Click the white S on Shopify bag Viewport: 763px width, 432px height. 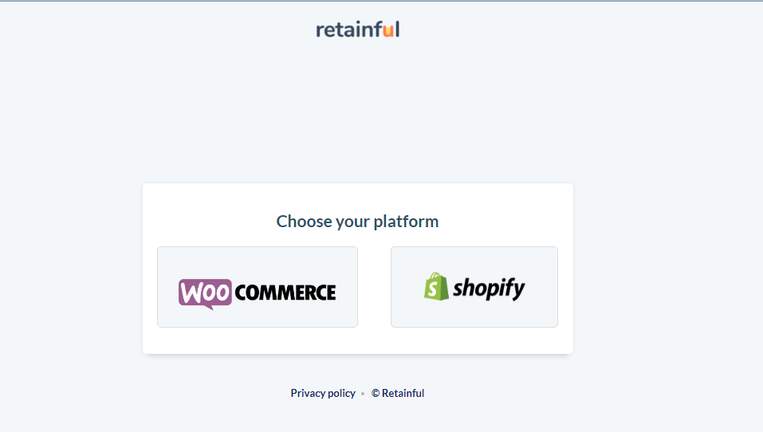pyautogui.click(x=433, y=289)
